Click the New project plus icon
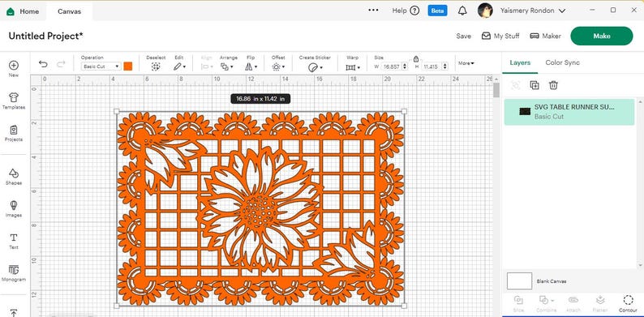 pyautogui.click(x=14, y=66)
